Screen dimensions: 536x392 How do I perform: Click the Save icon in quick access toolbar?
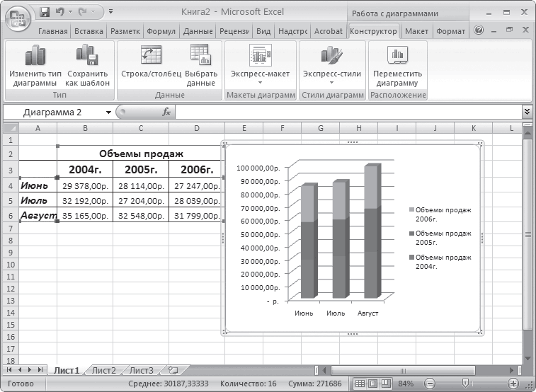tap(45, 12)
